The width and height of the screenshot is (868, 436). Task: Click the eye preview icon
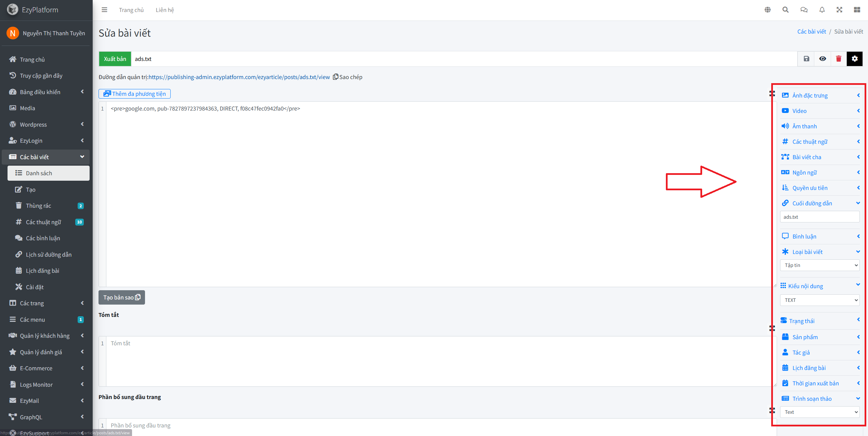point(823,59)
